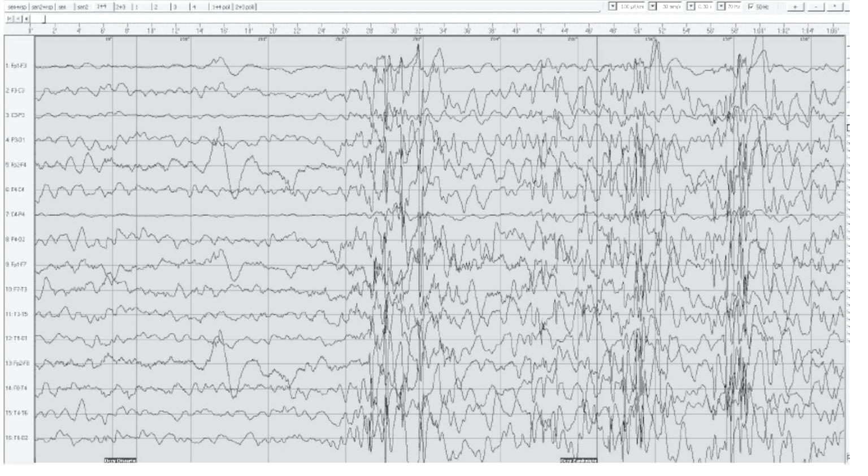
Task: Open the 1+4 poli montage tab
Action: click(x=221, y=7)
